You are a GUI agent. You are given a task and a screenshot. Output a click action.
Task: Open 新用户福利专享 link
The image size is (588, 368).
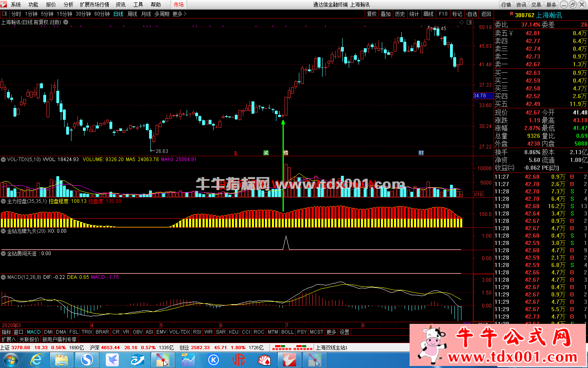click(x=59, y=339)
